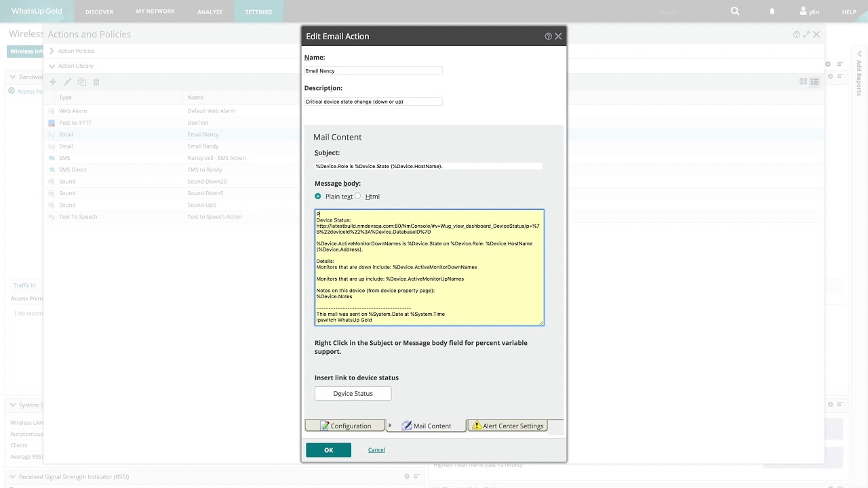The width and height of the screenshot is (868, 488).
Task: Click the Name field showing Email Nancy
Action: point(373,70)
